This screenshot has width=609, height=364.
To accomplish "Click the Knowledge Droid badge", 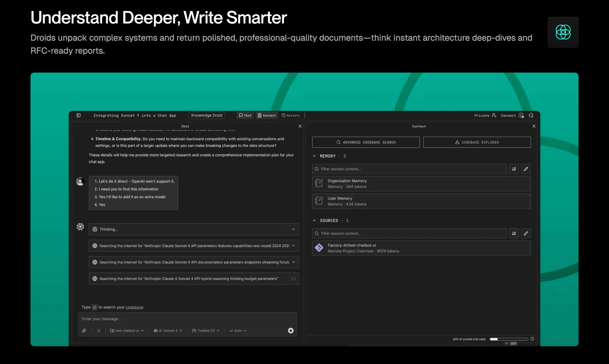I will point(207,115).
